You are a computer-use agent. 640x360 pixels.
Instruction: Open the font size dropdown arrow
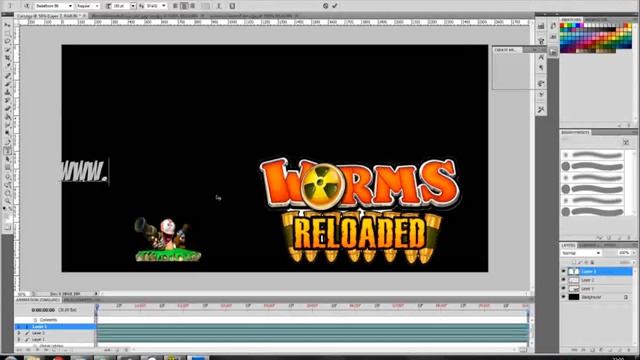(x=133, y=6)
